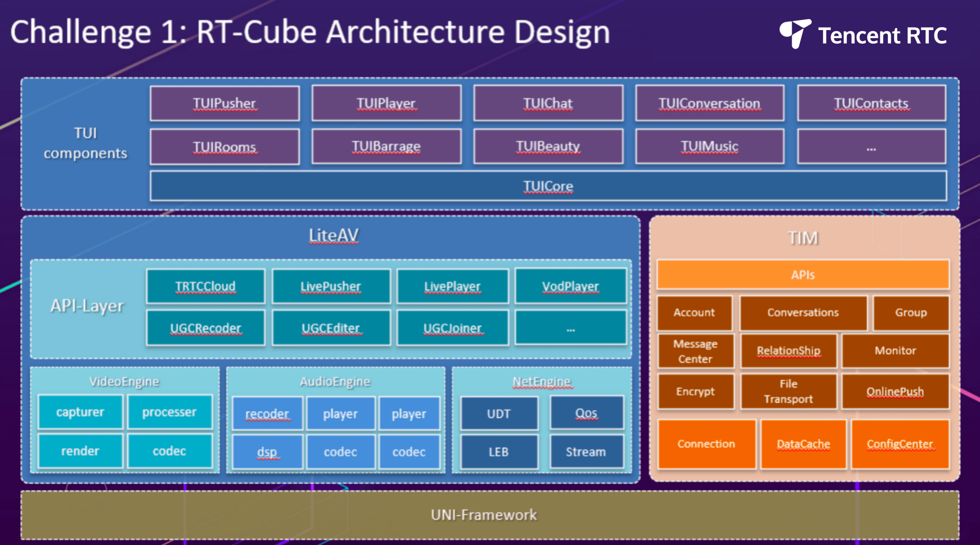Select the orange DataCache box
The height and width of the screenshot is (545, 980).
[x=803, y=444]
